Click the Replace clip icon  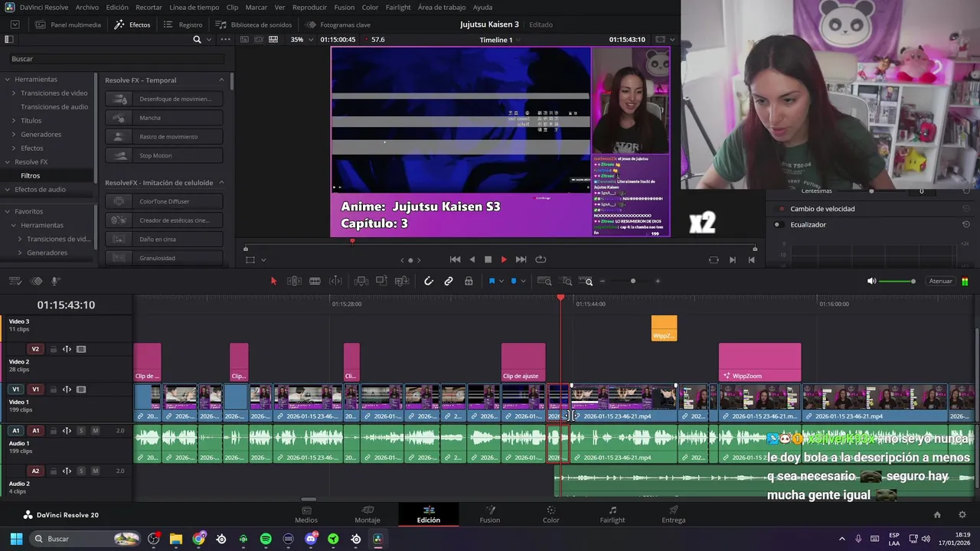(401, 281)
